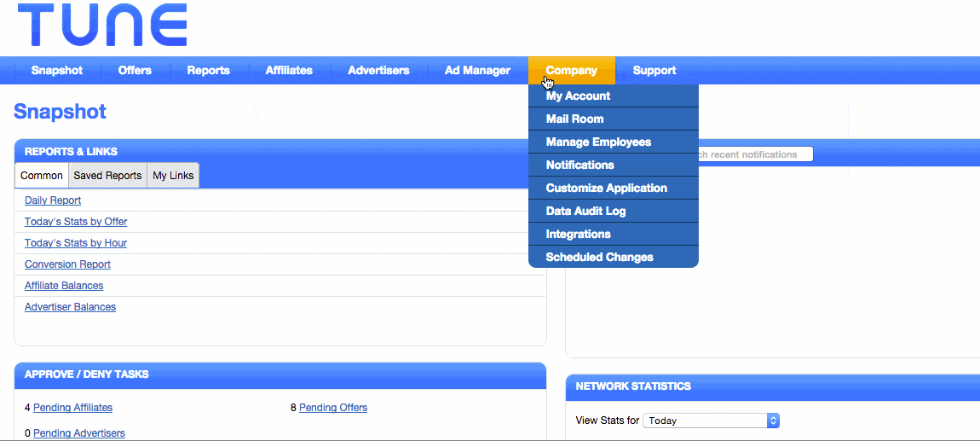Open the Pending Affiliates link

pyautogui.click(x=72, y=408)
